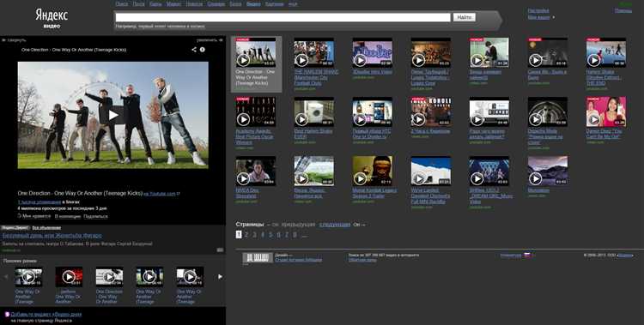Image resolution: width=644 pixels, height=325 pixels.
Task: Open the Яндекс.Директ ad headline link
Action: (x=52, y=236)
